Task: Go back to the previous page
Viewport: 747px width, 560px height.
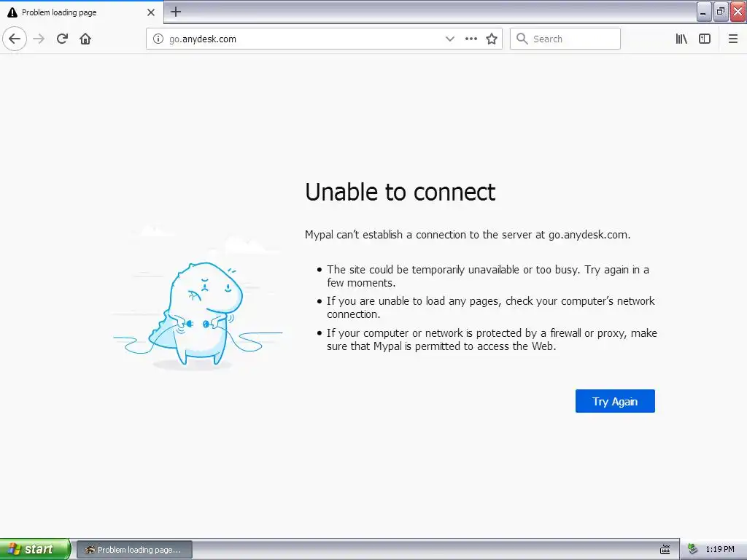Action: (x=15, y=39)
